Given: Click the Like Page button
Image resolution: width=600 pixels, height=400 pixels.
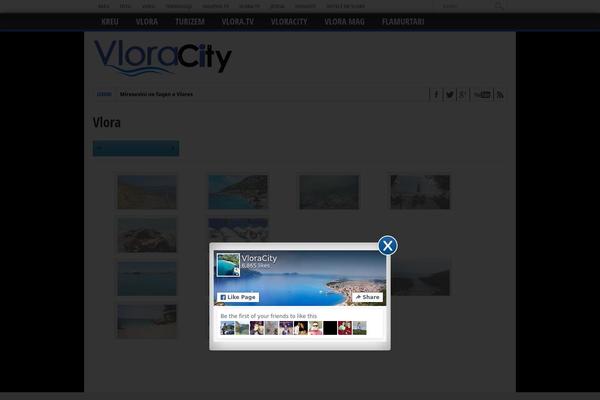Looking at the screenshot, I should tap(238, 297).
